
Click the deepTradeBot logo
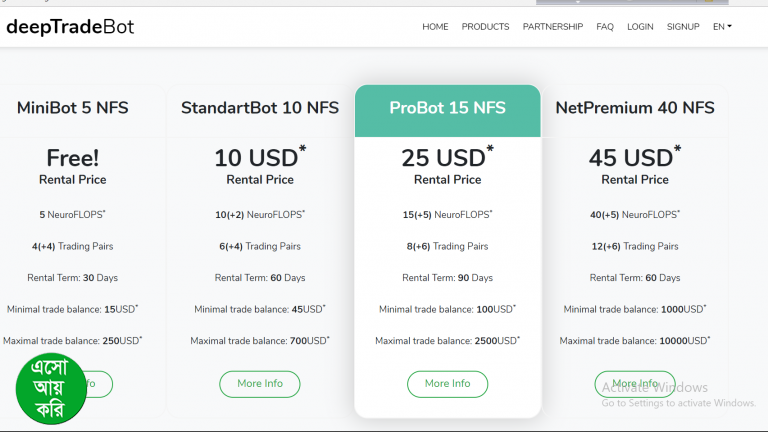[x=70, y=27]
